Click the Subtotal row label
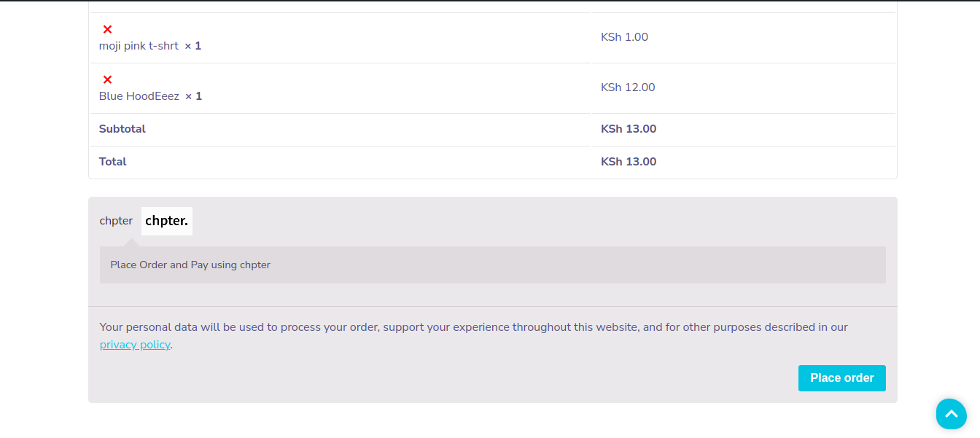 point(122,129)
